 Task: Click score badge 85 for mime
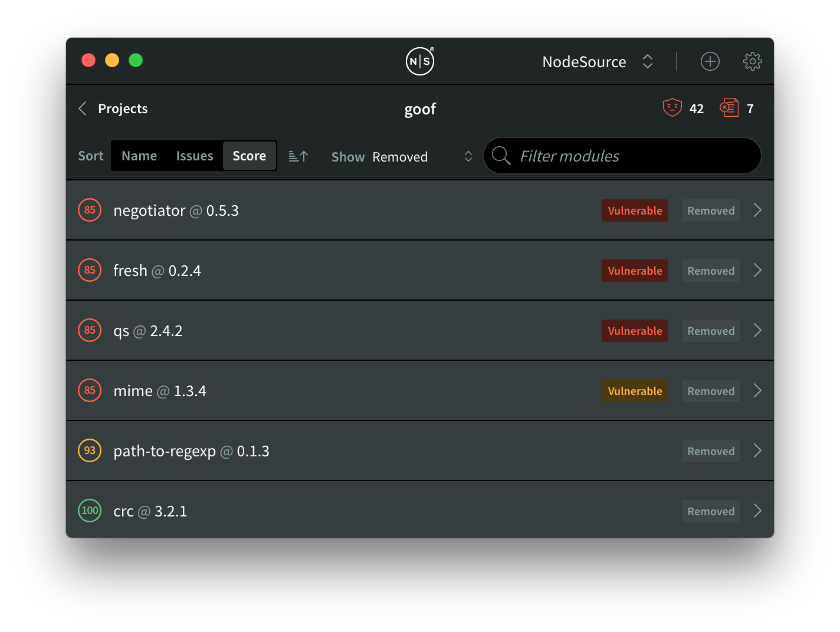90,390
